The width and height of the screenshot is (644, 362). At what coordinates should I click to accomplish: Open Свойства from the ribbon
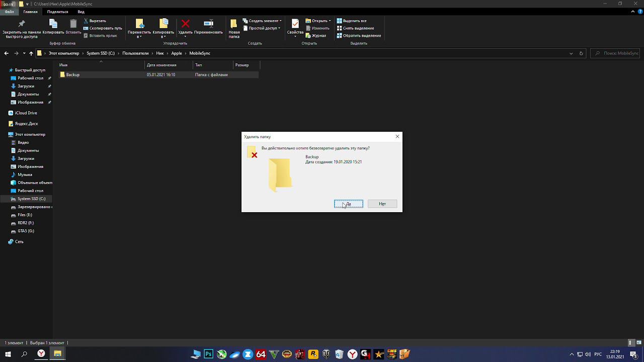click(x=295, y=28)
